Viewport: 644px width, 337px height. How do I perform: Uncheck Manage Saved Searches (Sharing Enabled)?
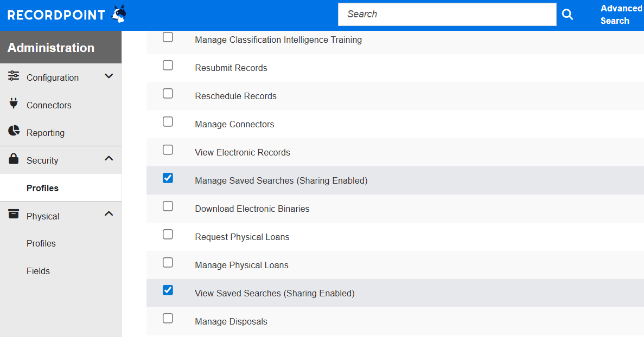pyautogui.click(x=168, y=178)
